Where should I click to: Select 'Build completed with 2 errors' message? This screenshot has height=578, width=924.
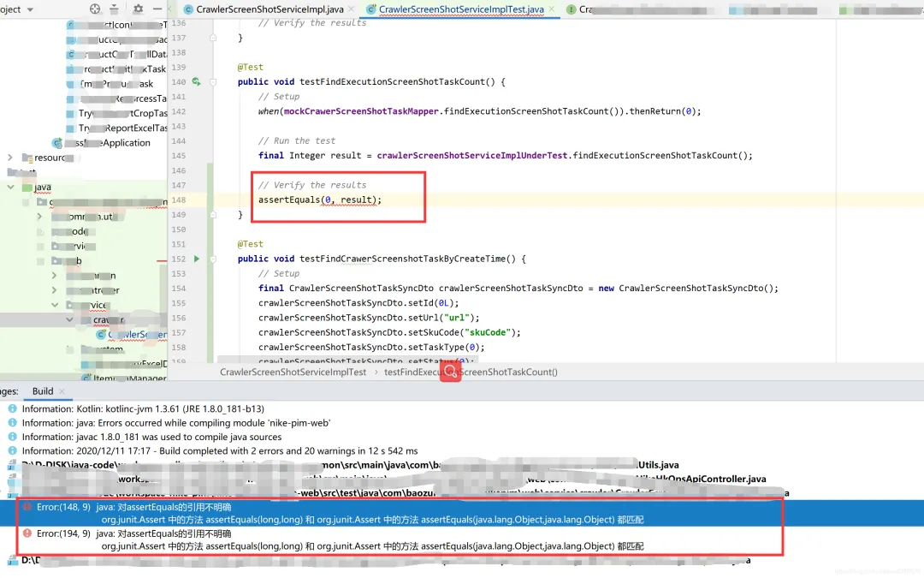pyautogui.click(x=220, y=451)
